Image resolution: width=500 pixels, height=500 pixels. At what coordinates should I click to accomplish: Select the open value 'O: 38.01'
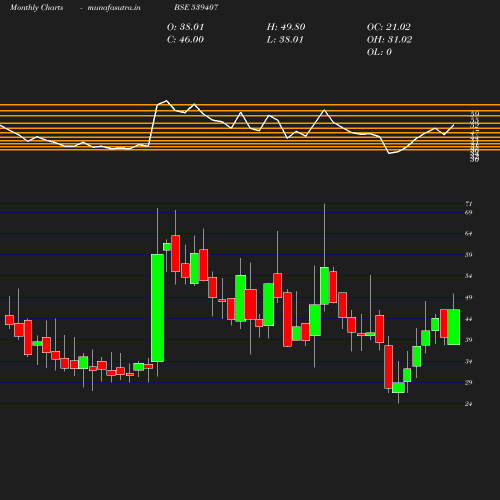(x=185, y=27)
